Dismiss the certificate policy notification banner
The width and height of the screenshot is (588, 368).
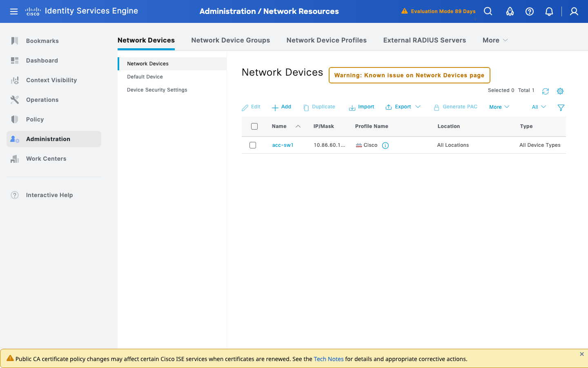tap(582, 354)
